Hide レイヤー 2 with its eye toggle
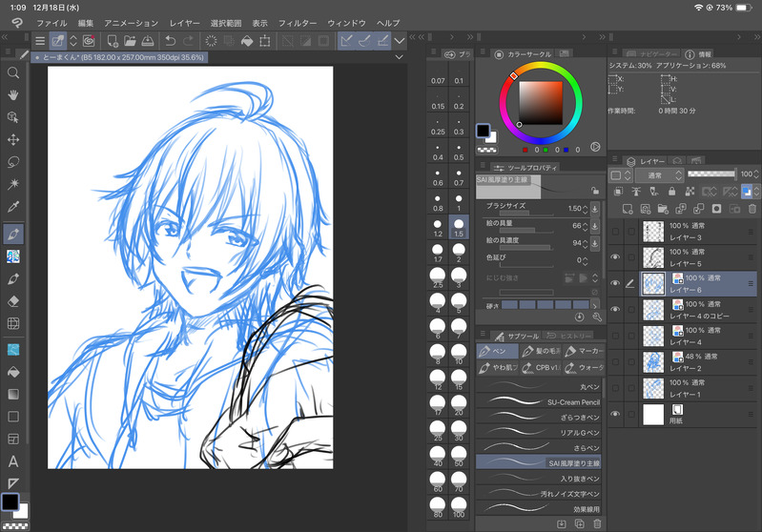The image size is (762, 532). [x=615, y=361]
